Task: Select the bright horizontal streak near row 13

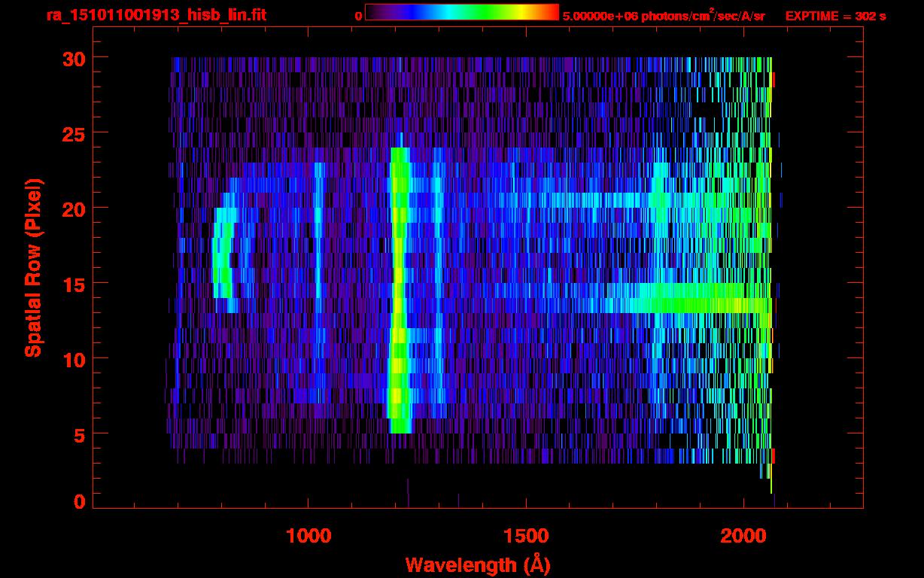Action: click(692, 305)
